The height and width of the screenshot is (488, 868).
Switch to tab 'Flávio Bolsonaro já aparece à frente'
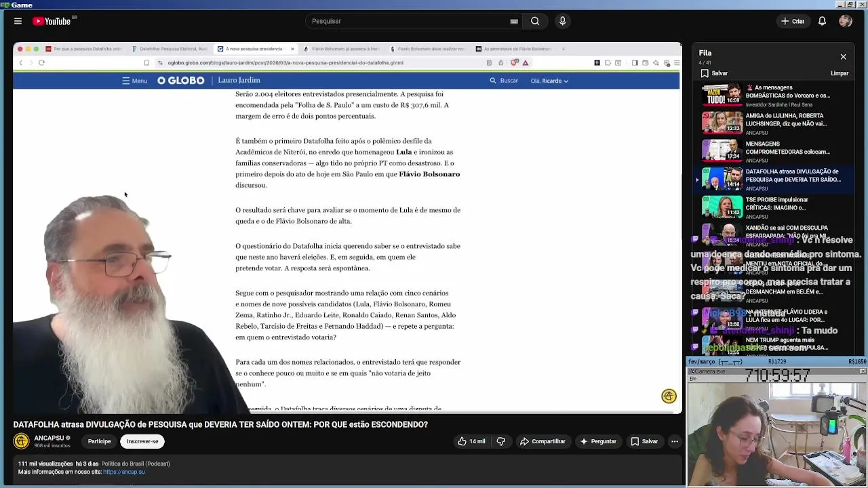click(342, 49)
